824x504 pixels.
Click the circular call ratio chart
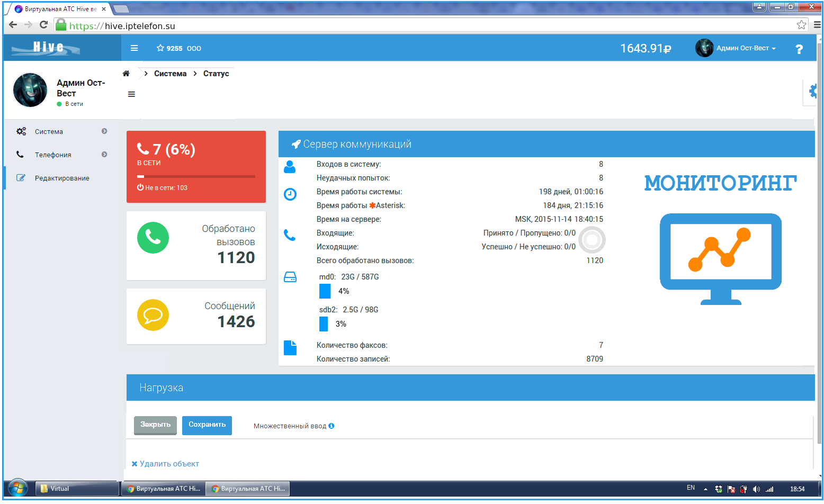click(x=592, y=240)
